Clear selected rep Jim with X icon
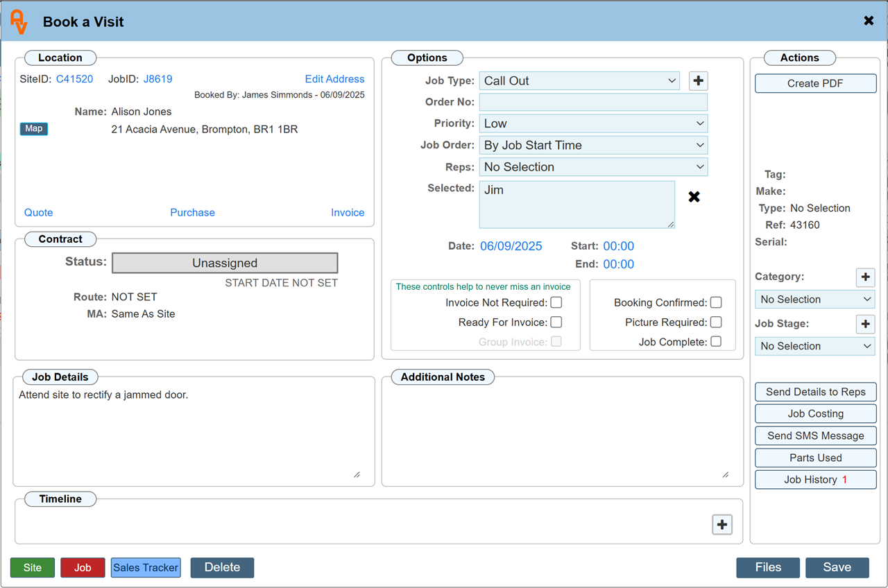Image resolution: width=888 pixels, height=588 pixels. [x=694, y=197]
